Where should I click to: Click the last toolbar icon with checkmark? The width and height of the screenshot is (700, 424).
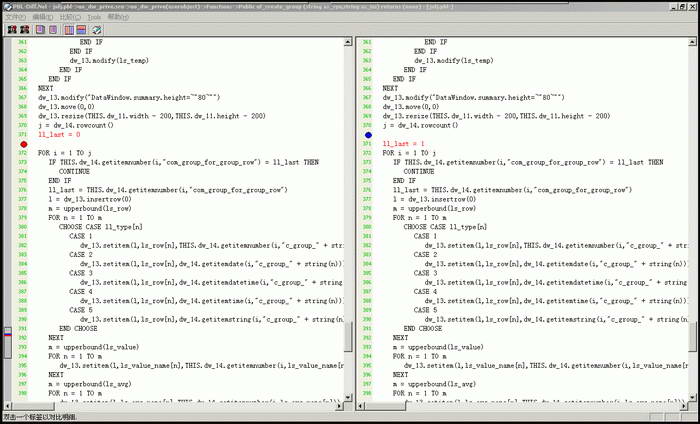[x=97, y=30]
